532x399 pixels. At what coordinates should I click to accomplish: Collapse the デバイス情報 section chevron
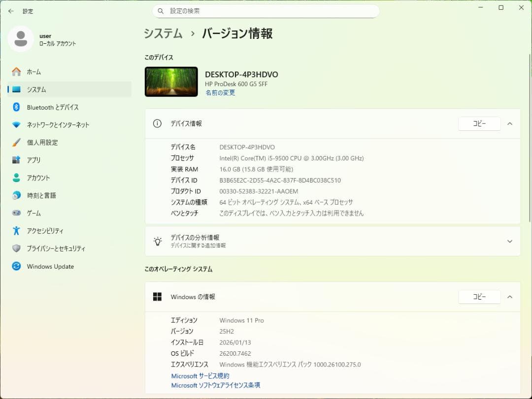click(510, 123)
